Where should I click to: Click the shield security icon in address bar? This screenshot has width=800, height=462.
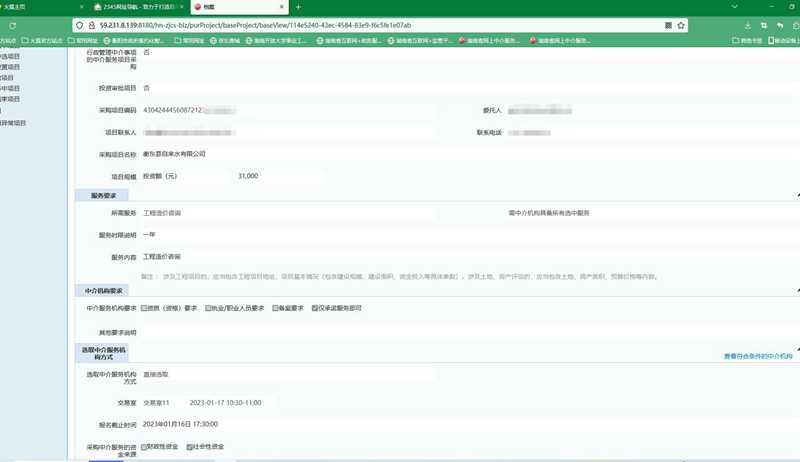coord(80,25)
